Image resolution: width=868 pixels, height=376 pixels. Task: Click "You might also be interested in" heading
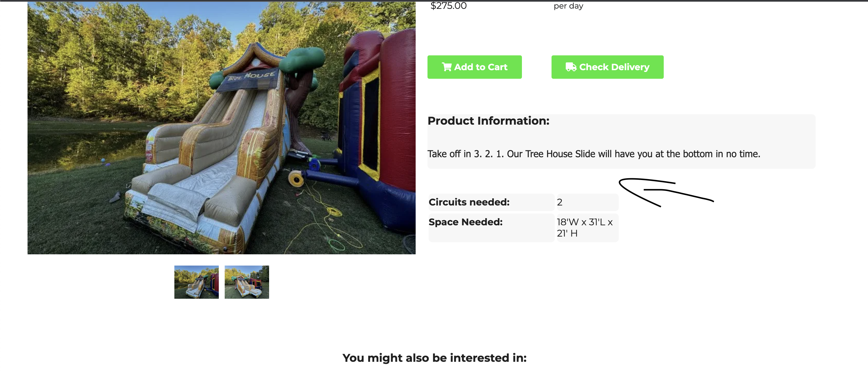[x=434, y=358]
